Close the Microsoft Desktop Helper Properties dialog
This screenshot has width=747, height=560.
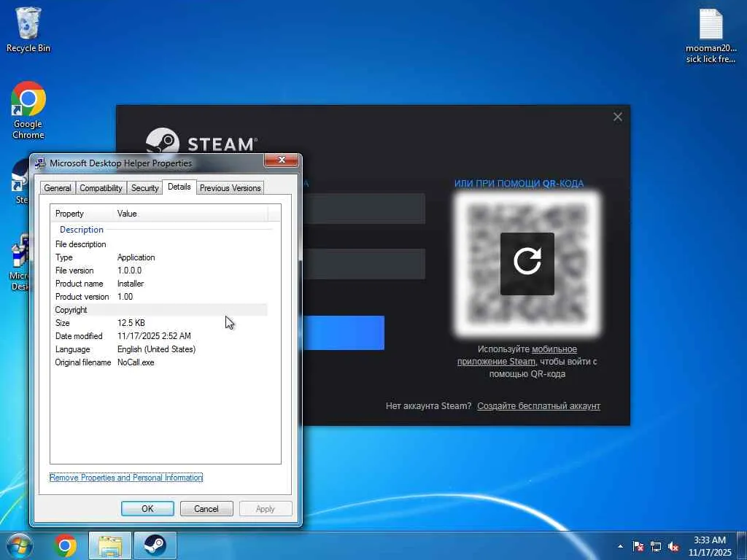[x=281, y=160]
